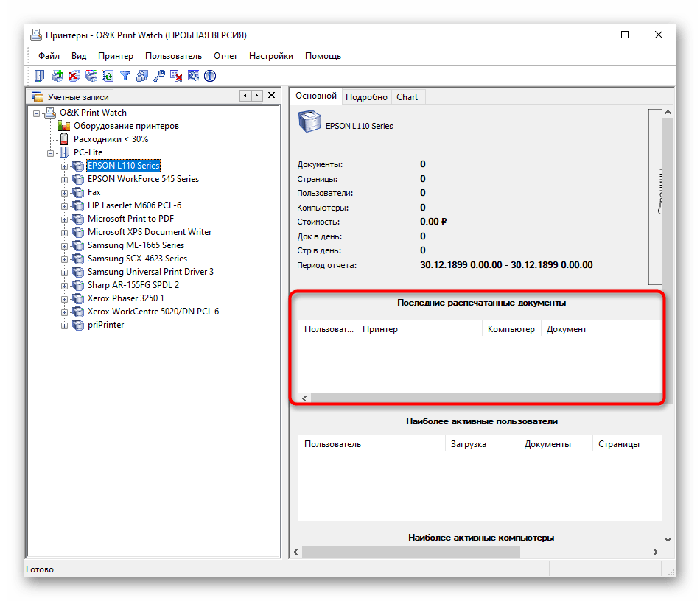Click the Компьютер column header
700x601 pixels.
tap(511, 329)
